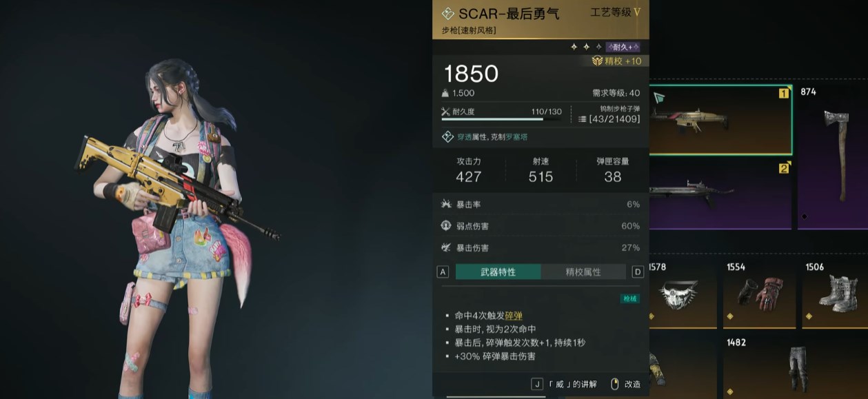The height and width of the screenshot is (399, 868).
Task: Click the 弱点伤害 weak point damage icon
Action: (x=445, y=226)
